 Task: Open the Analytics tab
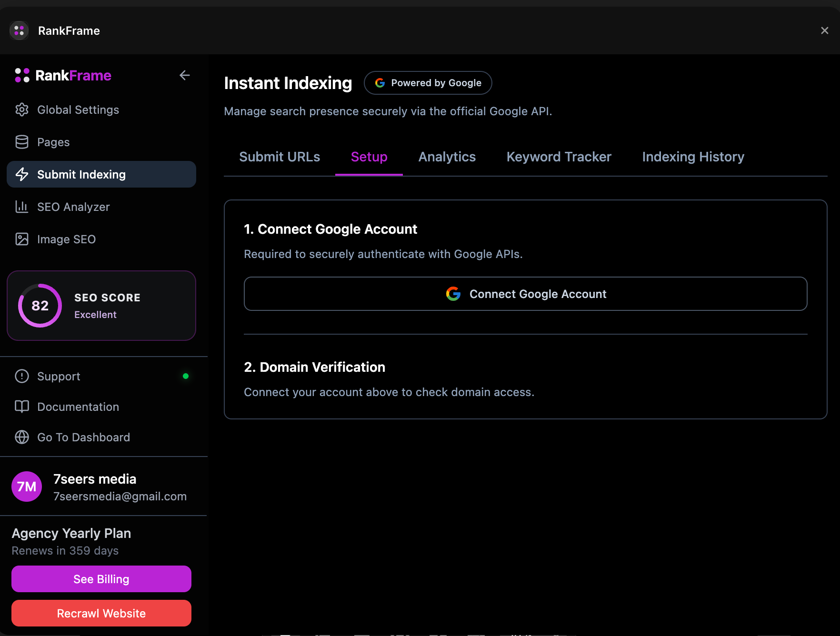447,157
